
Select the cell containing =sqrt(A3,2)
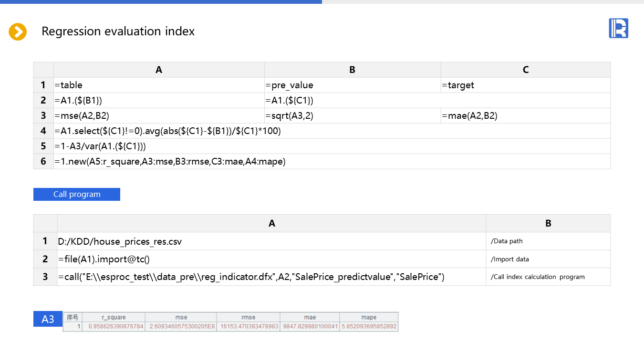(352, 115)
